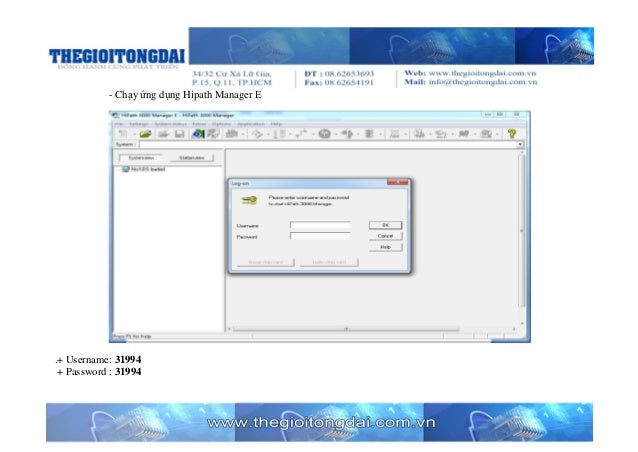Viewport: 638px width, 452px height.
Task: Open the Settings menu
Action: pyautogui.click(x=138, y=124)
